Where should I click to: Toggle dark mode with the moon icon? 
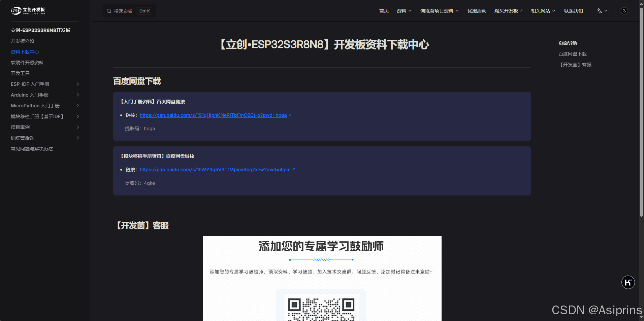point(624,10)
